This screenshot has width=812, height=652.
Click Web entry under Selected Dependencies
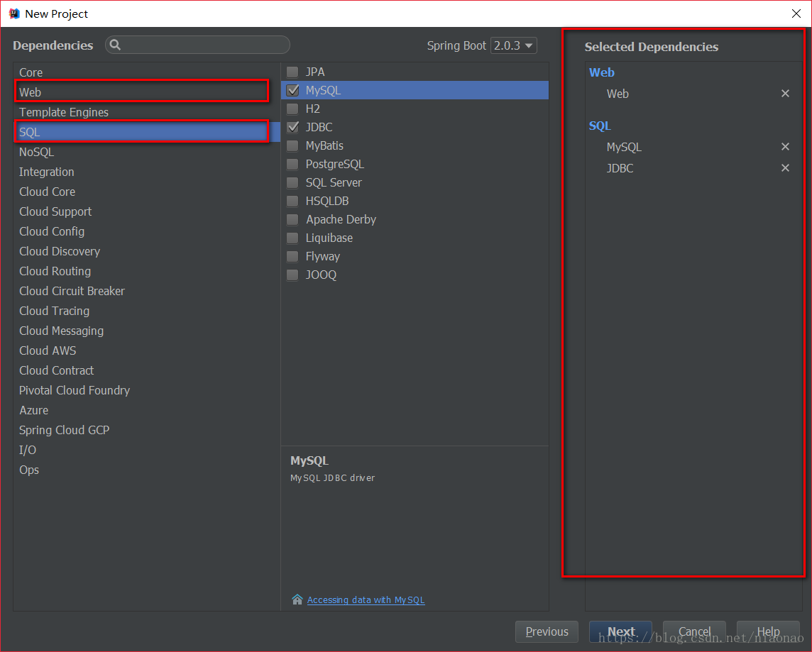[618, 94]
